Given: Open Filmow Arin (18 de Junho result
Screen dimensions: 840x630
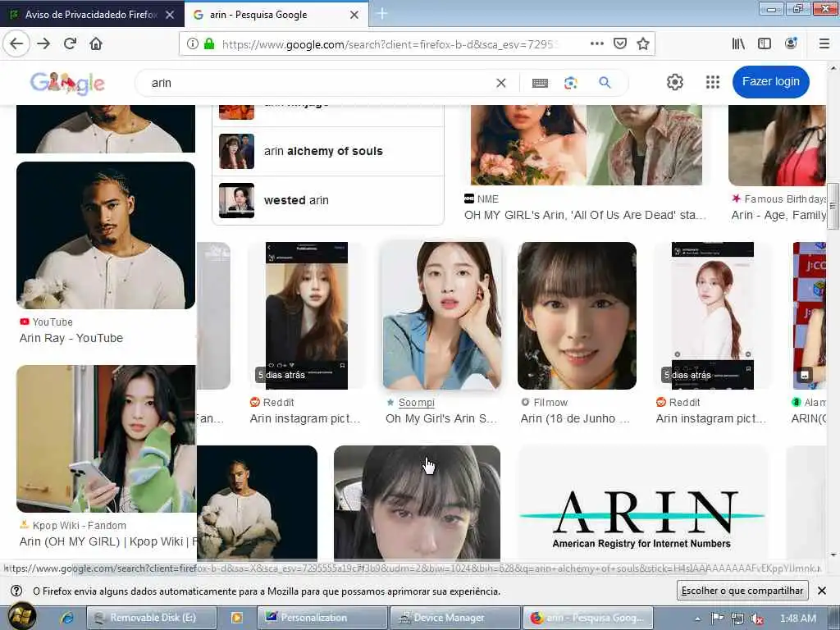Looking at the screenshot, I should (x=575, y=418).
